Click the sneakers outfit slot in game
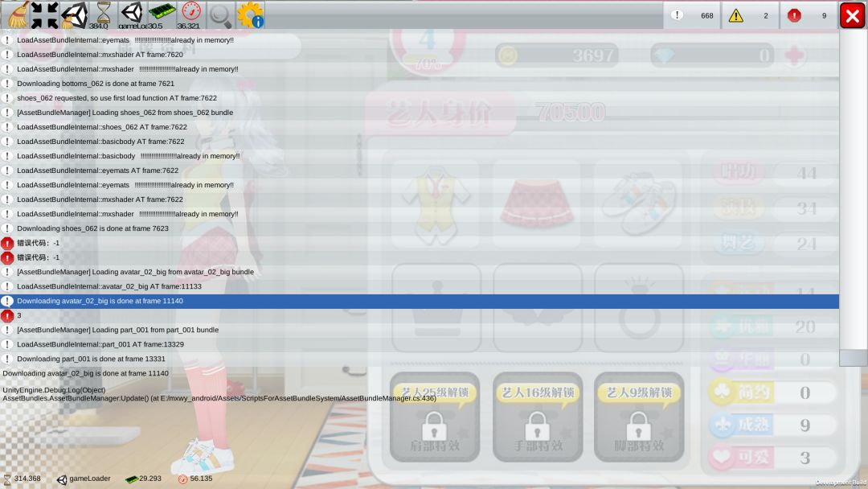The height and width of the screenshot is (489, 868). coord(639,203)
